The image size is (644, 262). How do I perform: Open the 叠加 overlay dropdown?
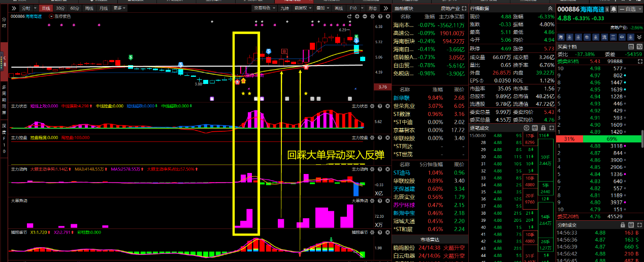[x=323, y=9]
